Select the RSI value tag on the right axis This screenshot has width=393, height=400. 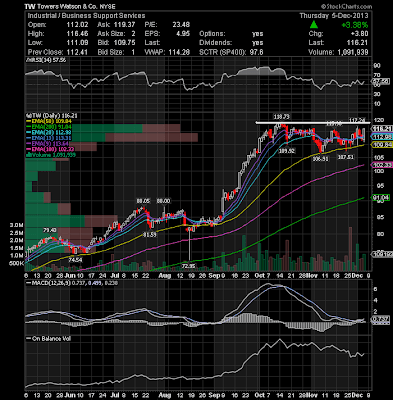coord(380,81)
